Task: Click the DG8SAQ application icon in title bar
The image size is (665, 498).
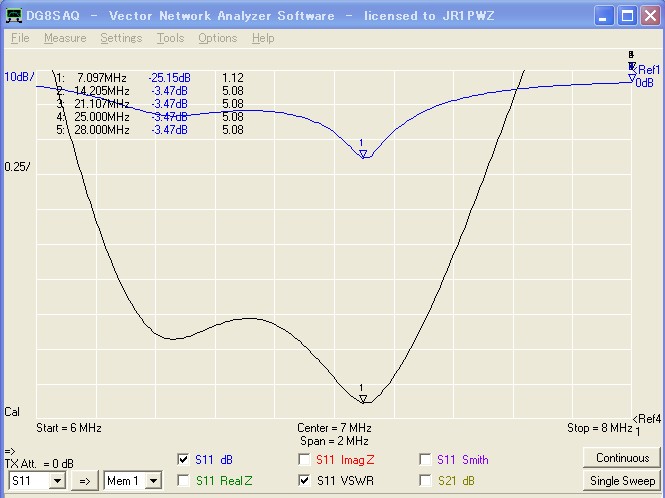Action: (x=14, y=15)
